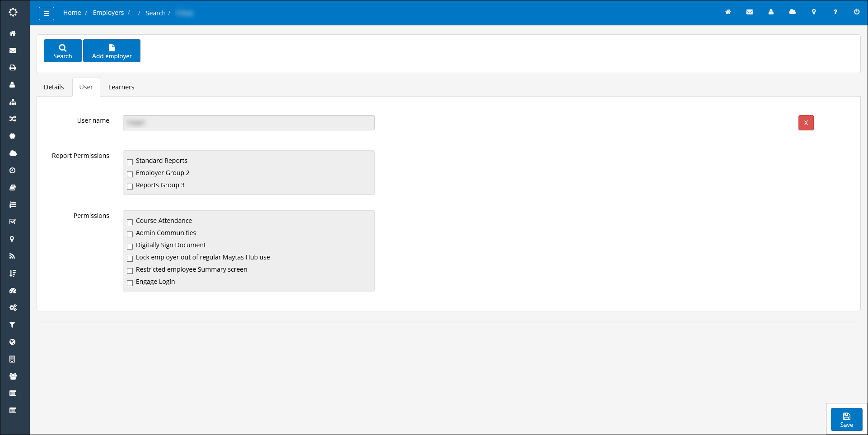Click the Add employer button
This screenshot has width=868, height=435.
coord(112,51)
